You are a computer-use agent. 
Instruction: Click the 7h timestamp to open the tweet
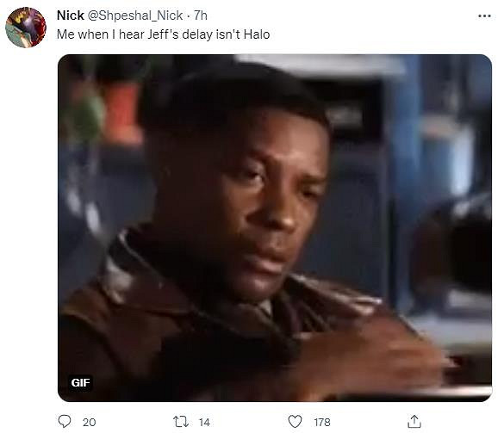(201, 15)
